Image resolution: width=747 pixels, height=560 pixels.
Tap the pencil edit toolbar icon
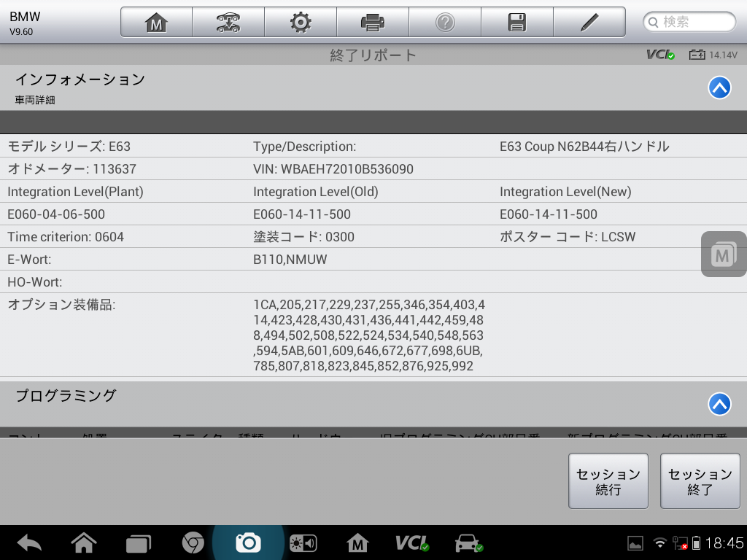[589, 22]
